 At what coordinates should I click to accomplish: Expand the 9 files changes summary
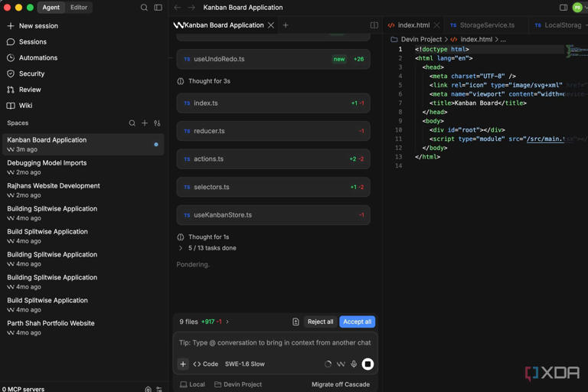pyautogui.click(x=204, y=322)
